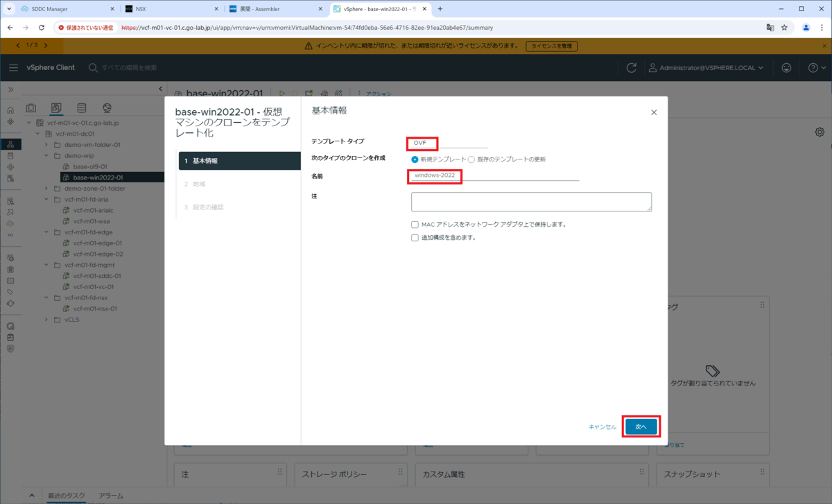
Task: Click the browser translate icon
Action: point(770,28)
